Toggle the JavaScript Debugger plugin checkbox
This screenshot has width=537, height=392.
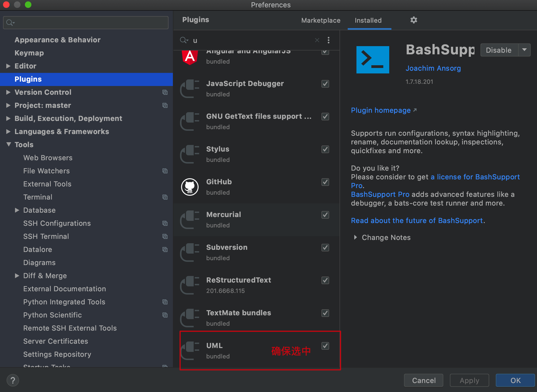click(325, 84)
